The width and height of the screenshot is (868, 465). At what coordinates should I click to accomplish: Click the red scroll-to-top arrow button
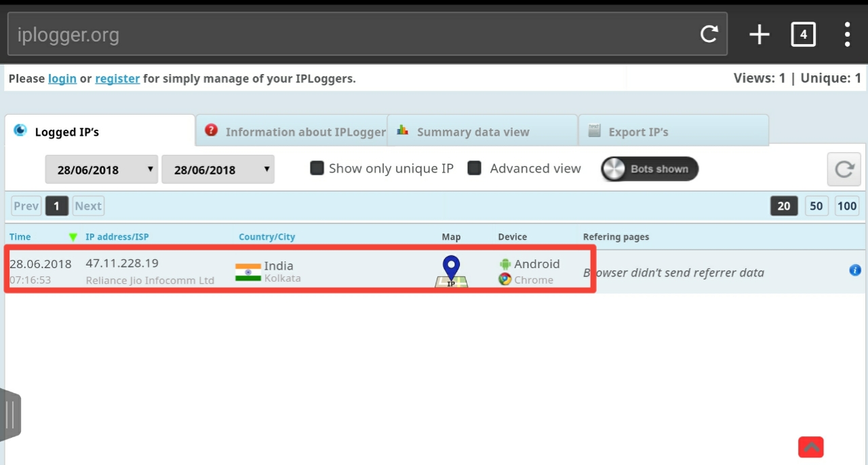point(811,447)
